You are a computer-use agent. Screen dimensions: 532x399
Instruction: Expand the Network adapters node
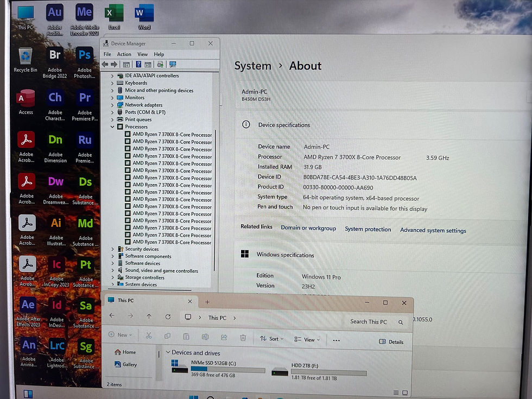click(112, 105)
